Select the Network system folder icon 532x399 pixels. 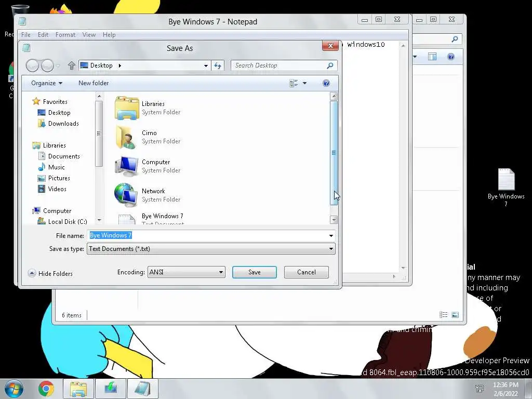pos(127,195)
